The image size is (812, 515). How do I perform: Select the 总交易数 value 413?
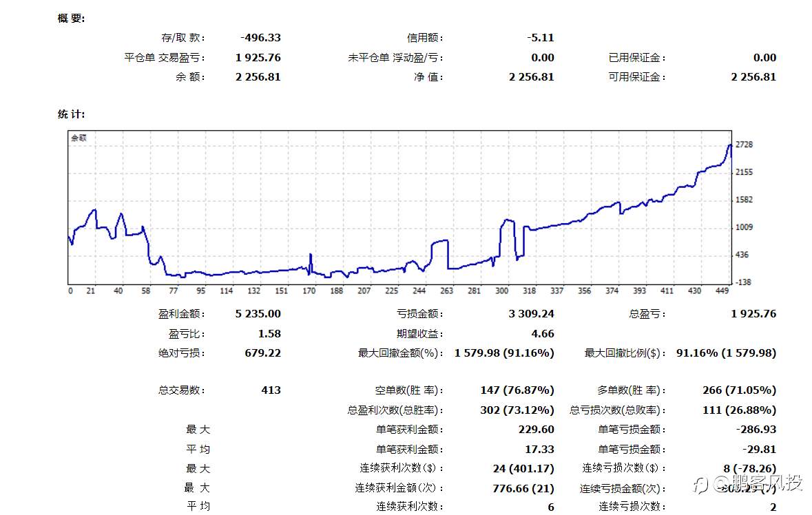click(x=271, y=390)
